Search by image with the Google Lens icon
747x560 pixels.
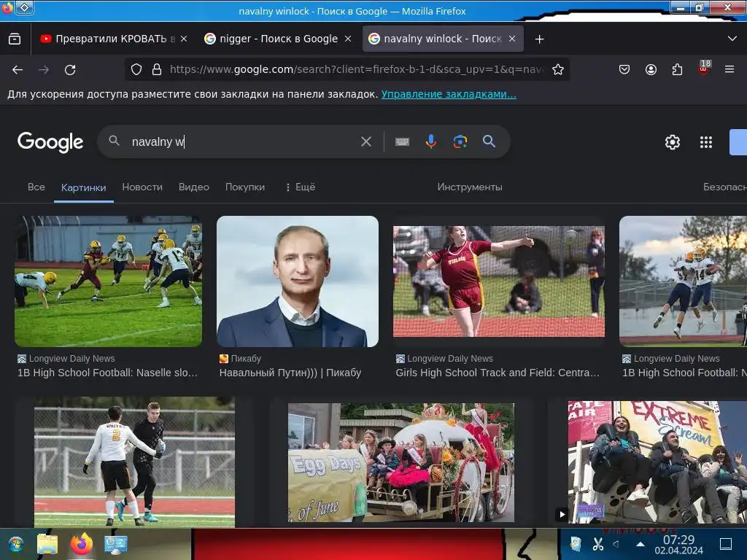tap(460, 141)
